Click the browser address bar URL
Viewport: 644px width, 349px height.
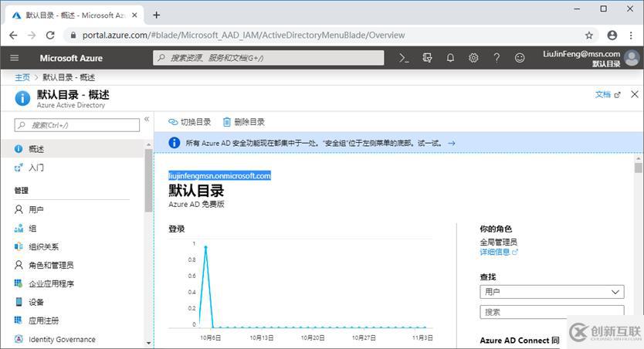point(243,36)
